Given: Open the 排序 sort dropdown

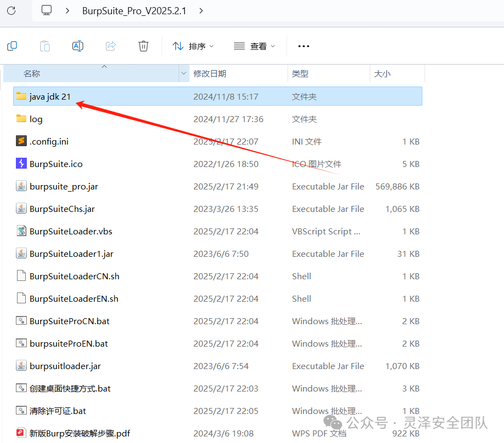Looking at the screenshot, I should (x=193, y=46).
